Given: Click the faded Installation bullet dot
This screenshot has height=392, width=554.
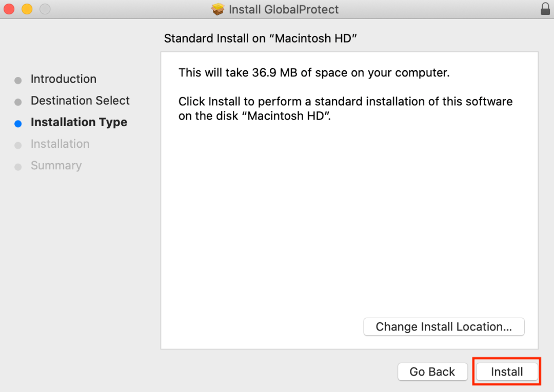Looking at the screenshot, I should (x=18, y=145).
